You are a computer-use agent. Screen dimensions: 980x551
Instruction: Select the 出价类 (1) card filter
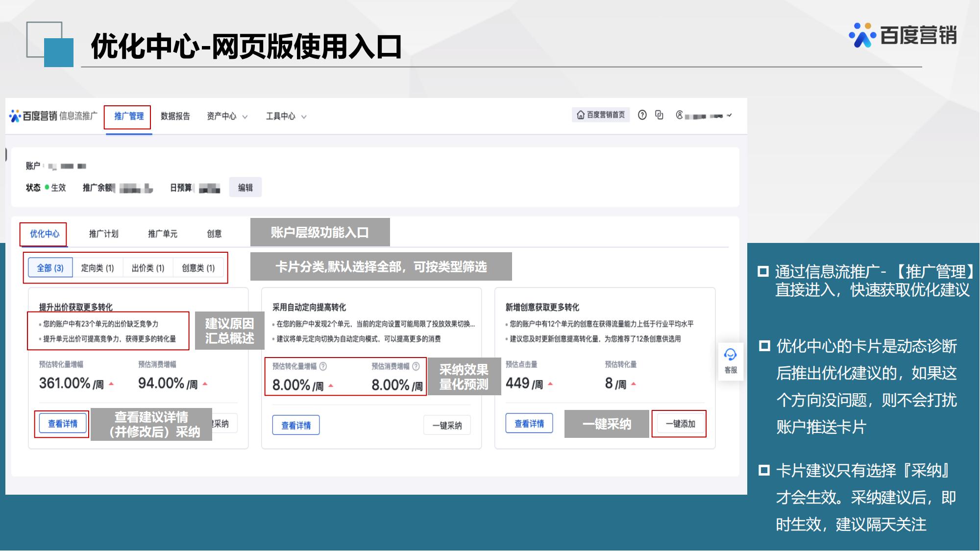(148, 268)
